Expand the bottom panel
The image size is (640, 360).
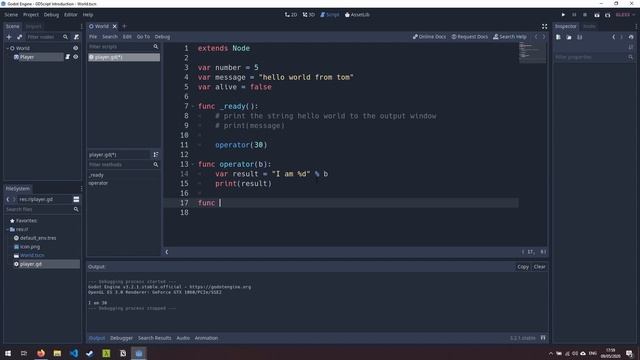(x=543, y=338)
